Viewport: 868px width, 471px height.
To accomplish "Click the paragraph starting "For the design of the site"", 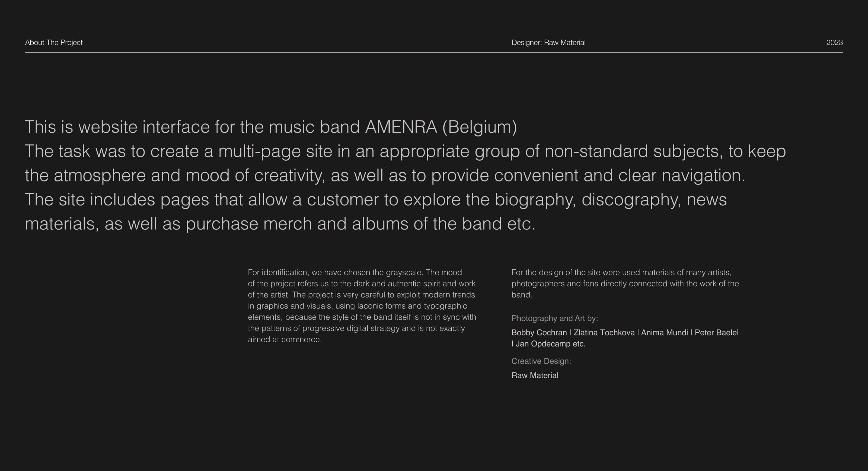I will [625, 283].
